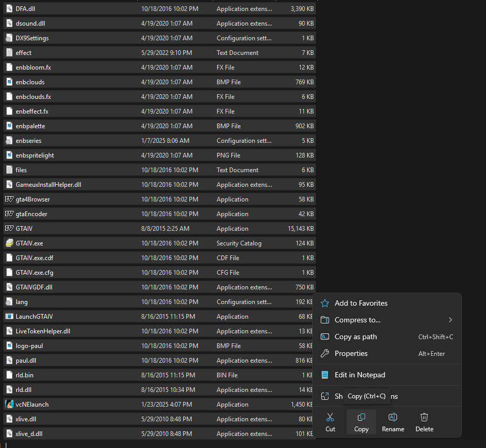Select the enbclouds.fx file name

pyautogui.click(x=33, y=97)
